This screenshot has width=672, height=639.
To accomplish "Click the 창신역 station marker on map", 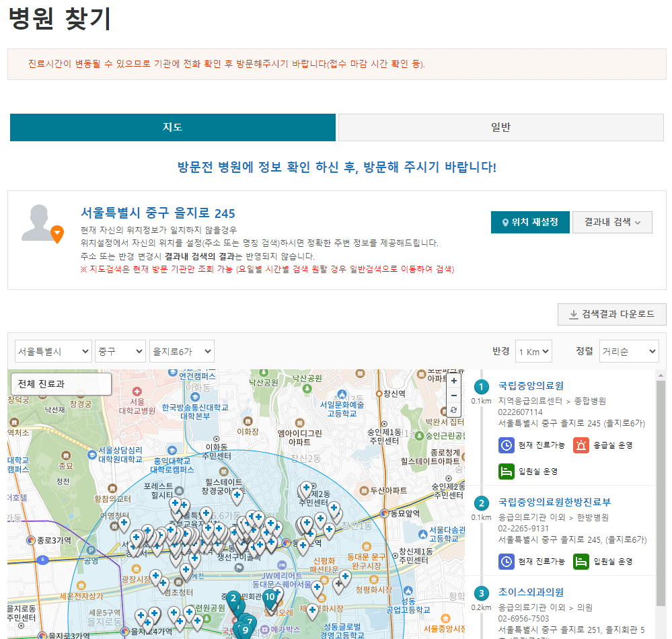I will (x=379, y=393).
